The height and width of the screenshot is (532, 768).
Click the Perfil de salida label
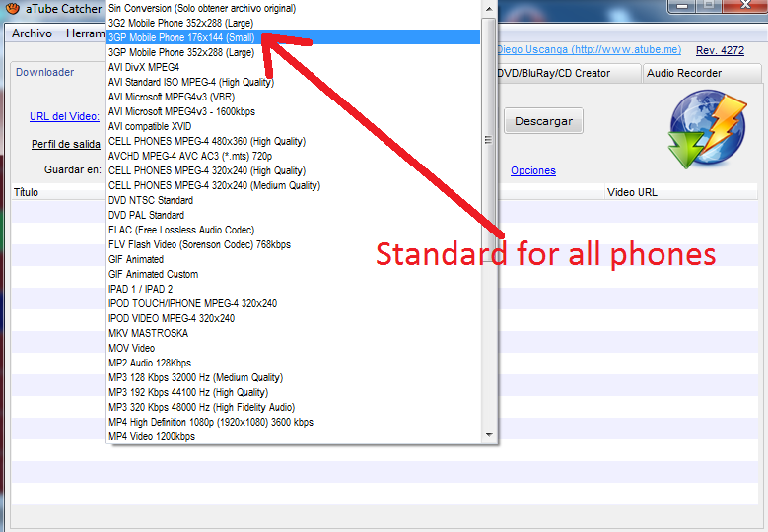(66, 144)
